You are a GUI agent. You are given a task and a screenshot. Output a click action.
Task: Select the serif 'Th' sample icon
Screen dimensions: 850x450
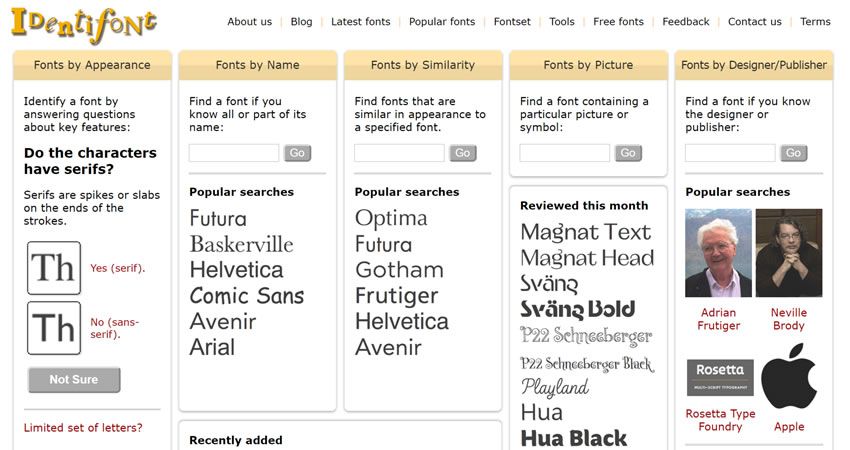coord(54,268)
